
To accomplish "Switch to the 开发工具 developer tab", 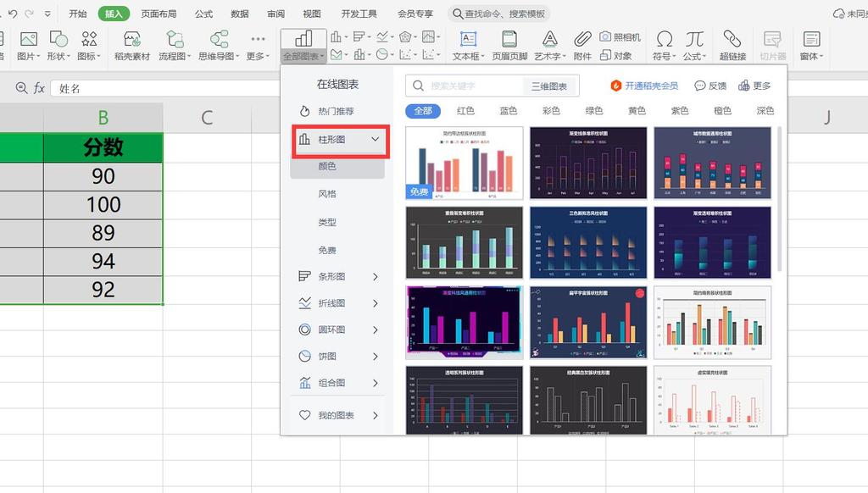I will [359, 14].
